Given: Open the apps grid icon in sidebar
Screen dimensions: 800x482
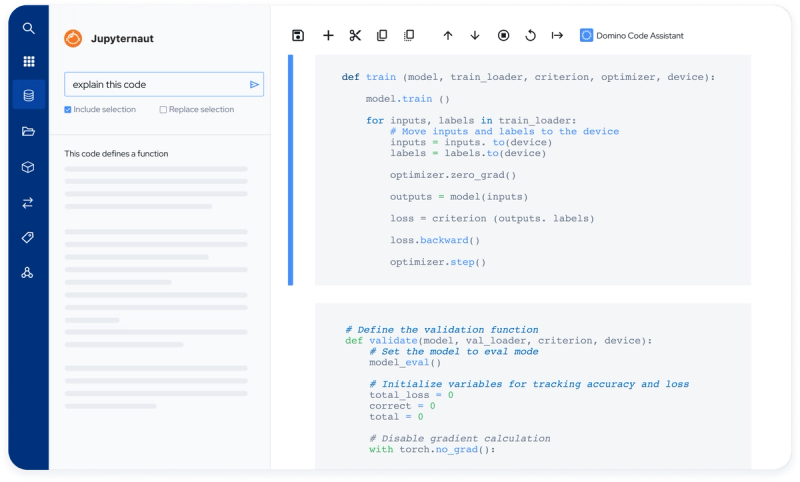Looking at the screenshot, I should point(29,62).
